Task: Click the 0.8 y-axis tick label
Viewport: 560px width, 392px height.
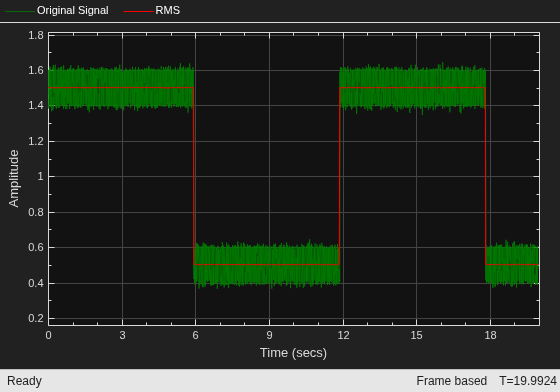Action: [36, 212]
